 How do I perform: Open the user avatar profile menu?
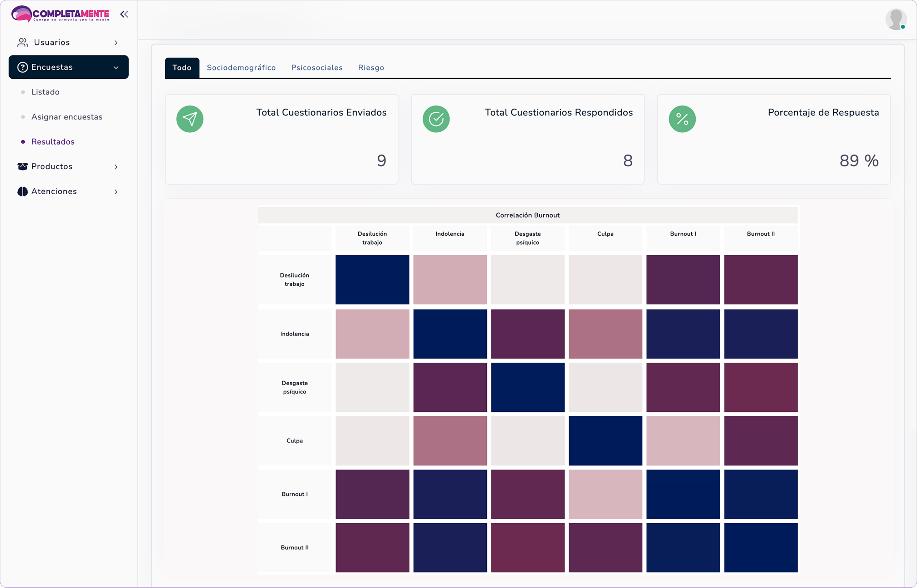click(x=895, y=19)
